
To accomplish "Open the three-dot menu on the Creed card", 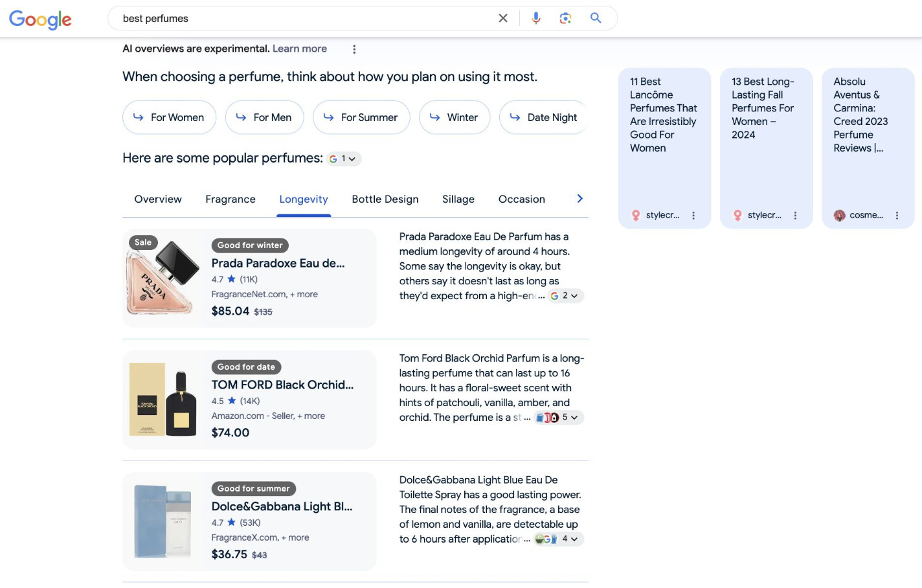I will click(897, 215).
